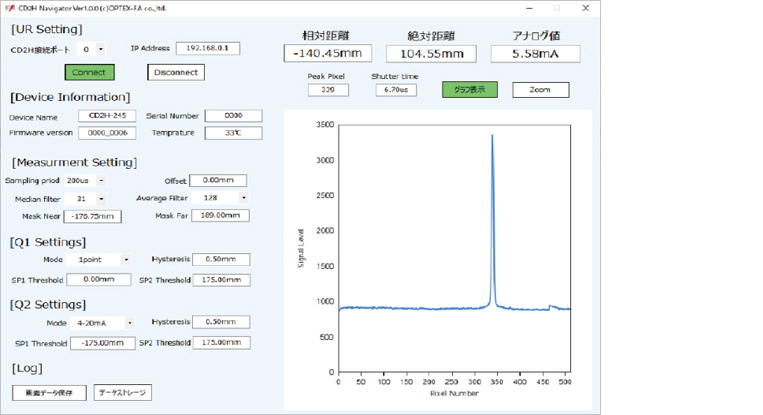Focus the Mask Far input field
The height and width of the screenshot is (415, 763).
click(221, 215)
